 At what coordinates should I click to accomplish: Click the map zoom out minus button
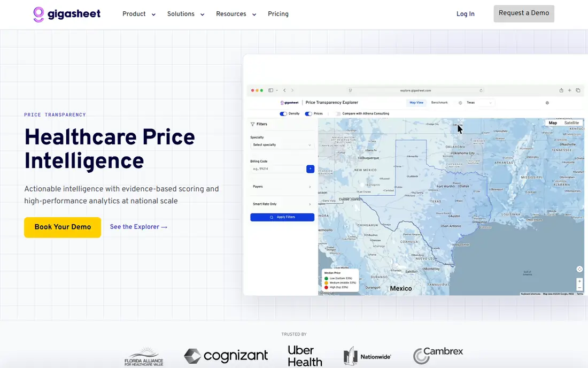579,288
